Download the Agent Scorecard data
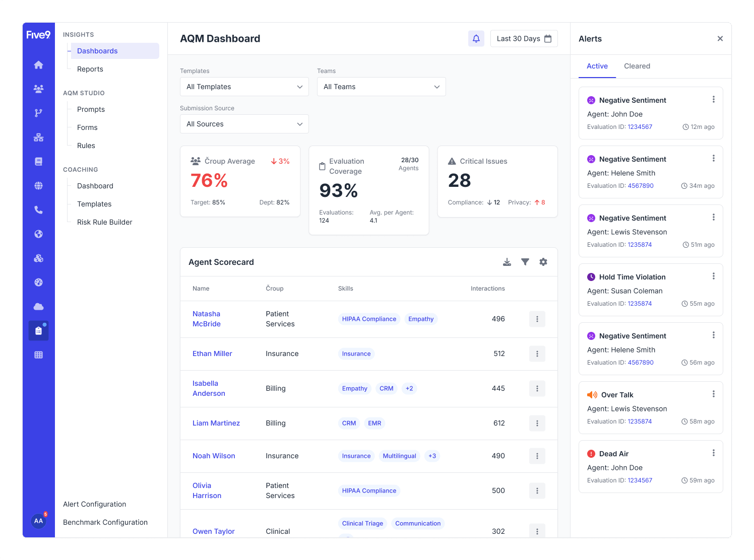The height and width of the screenshot is (560, 754). 507,262
